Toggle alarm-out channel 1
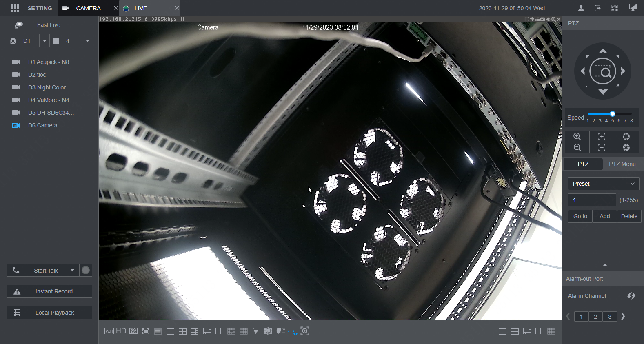Screen dimensions: 644x344 tap(581, 317)
